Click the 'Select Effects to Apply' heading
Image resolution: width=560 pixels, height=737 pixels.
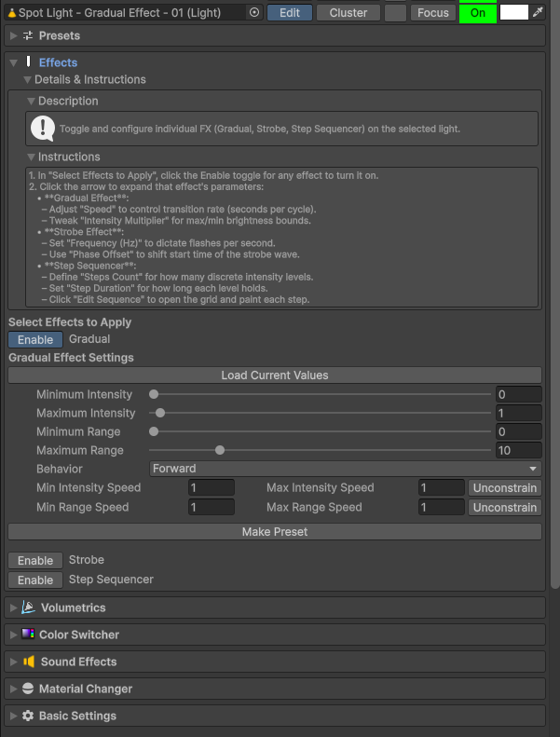[x=70, y=322]
